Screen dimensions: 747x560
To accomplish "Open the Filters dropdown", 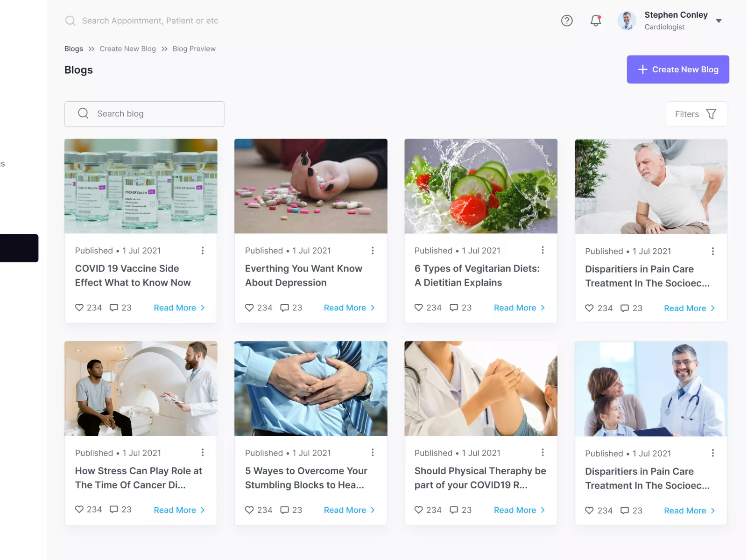I will [x=697, y=114].
